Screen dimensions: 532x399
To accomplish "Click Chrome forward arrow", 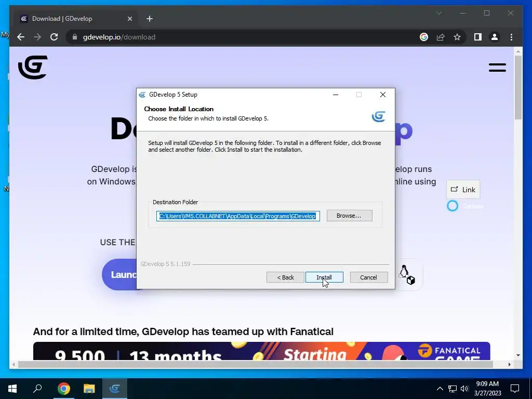I will point(37,37).
